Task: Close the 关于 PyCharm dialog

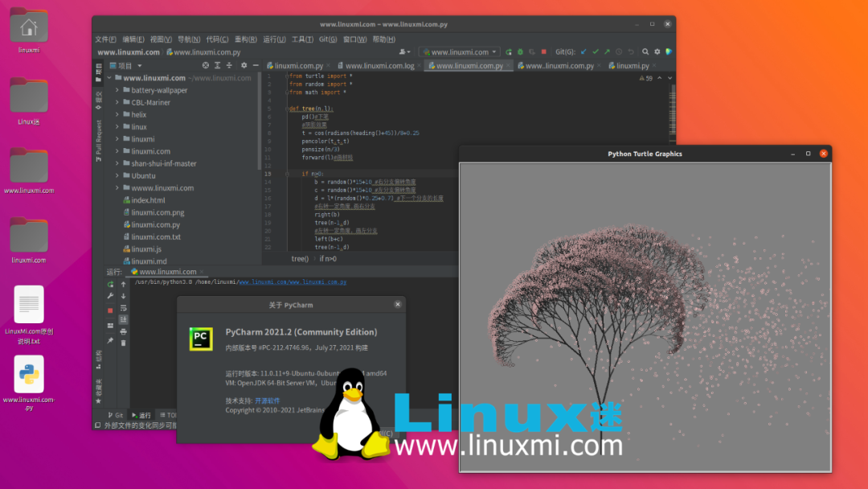Action: click(398, 305)
